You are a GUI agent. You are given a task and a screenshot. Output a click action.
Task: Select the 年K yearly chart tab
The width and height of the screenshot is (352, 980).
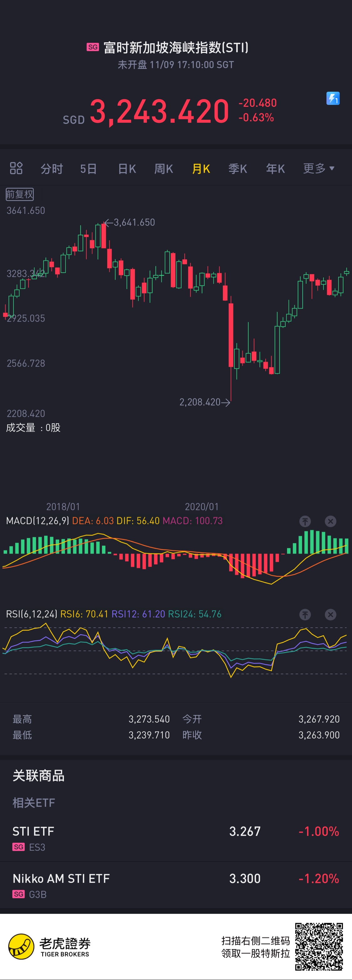[275, 169]
